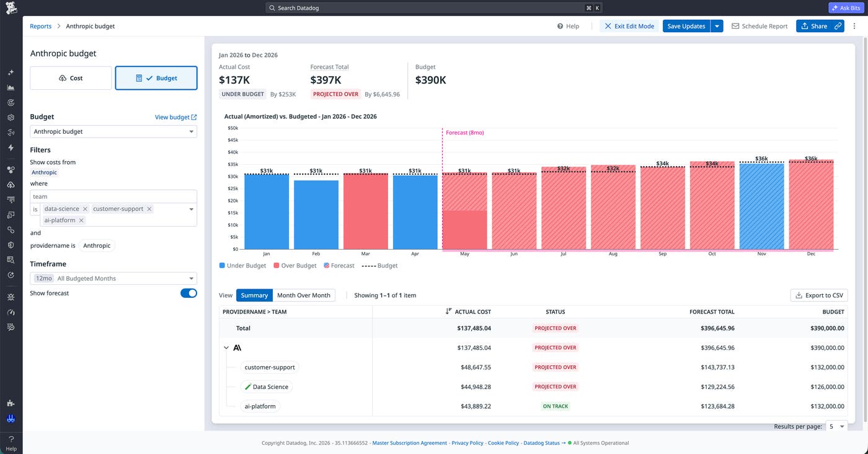The image size is (868, 454).
Task: Click the edit pencil on Data Science row
Action: (x=248, y=386)
